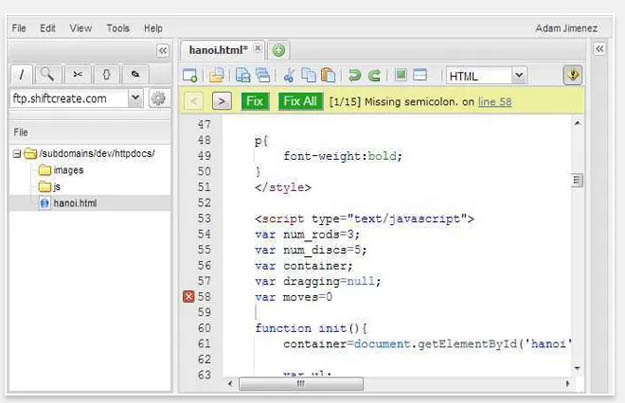
Task: Click the editor scroll down arrow
Action: point(577,368)
